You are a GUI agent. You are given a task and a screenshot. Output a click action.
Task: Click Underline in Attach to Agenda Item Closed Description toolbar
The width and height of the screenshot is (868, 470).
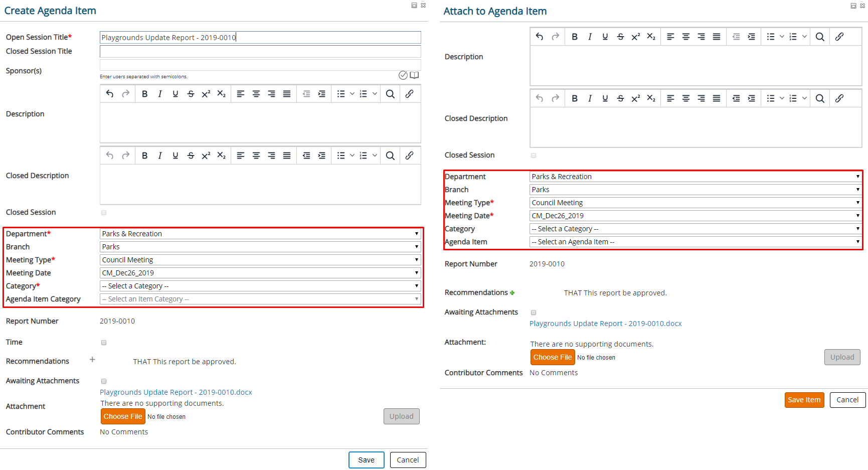(x=605, y=98)
